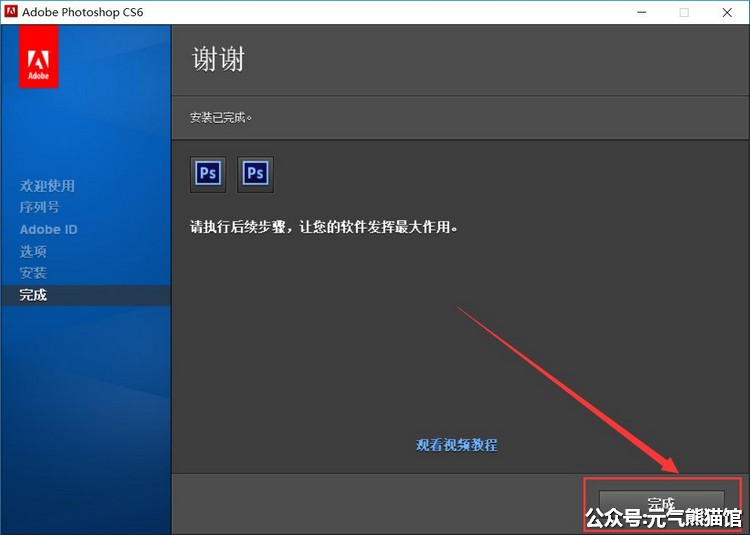The image size is (750, 535).
Task: Close the installer with the X button
Action: [x=727, y=13]
